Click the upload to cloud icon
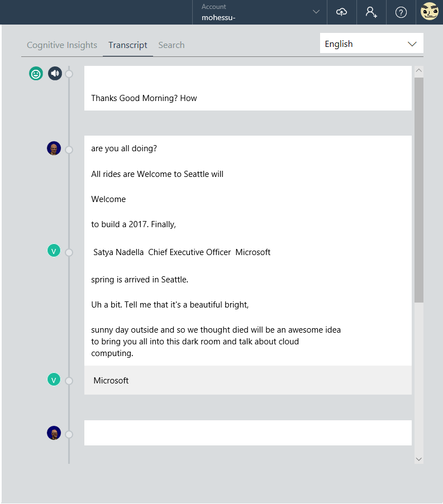The width and height of the screenshot is (443, 504). (342, 12)
